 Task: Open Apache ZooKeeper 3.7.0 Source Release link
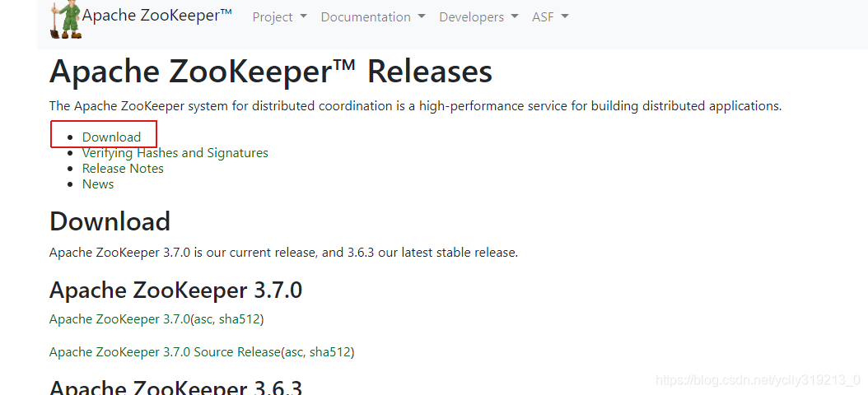[x=165, y=352]
